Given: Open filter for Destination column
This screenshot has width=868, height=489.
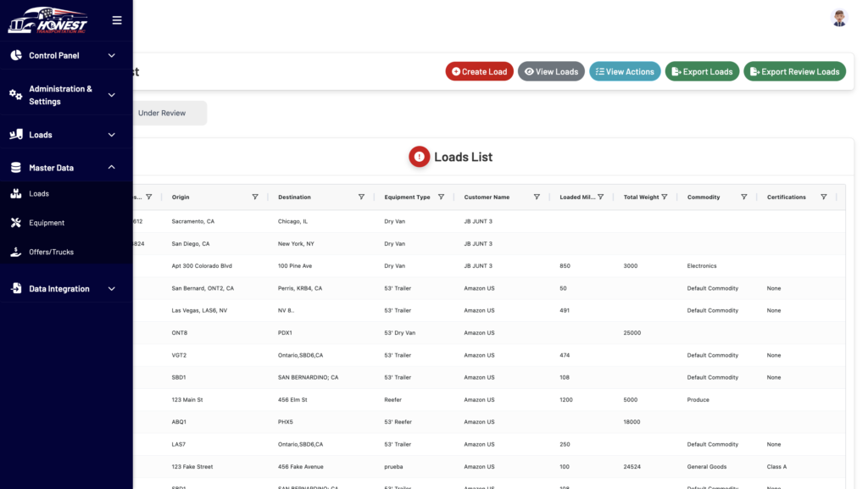Looking at the screenshot, I should (361, 197).
